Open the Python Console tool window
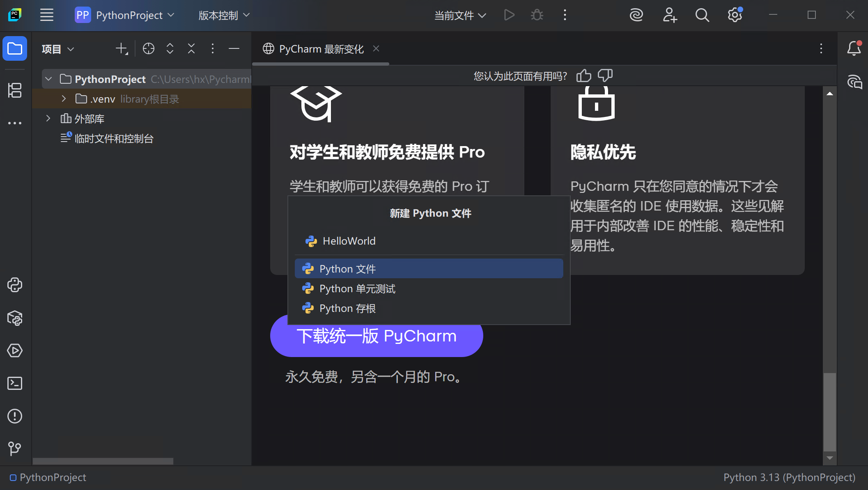 [x=15, y=285]
